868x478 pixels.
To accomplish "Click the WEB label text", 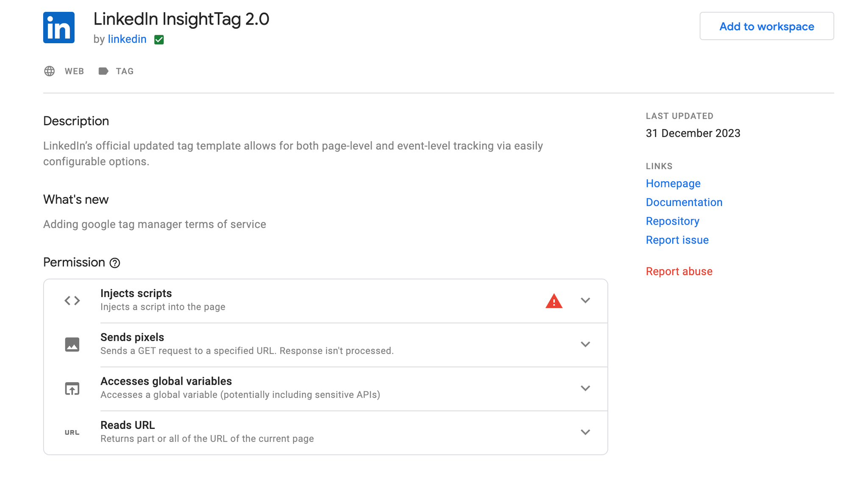I will pyautogui.click(x=74, y=71).
